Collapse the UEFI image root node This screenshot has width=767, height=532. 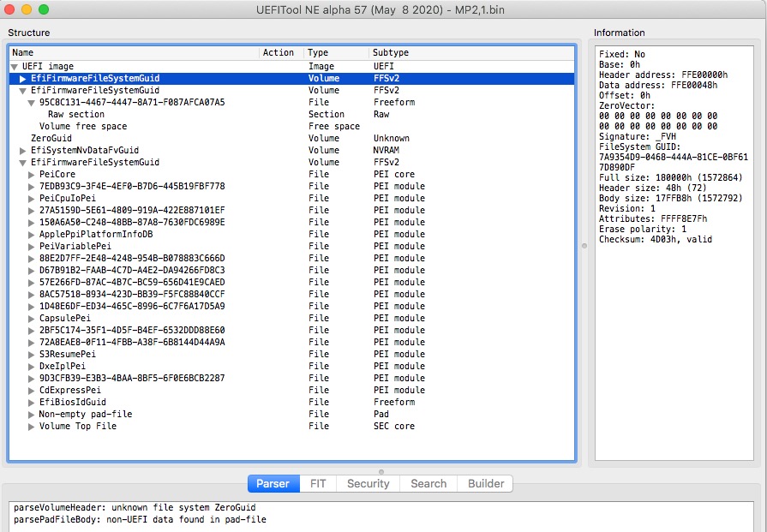click(15, 67)
